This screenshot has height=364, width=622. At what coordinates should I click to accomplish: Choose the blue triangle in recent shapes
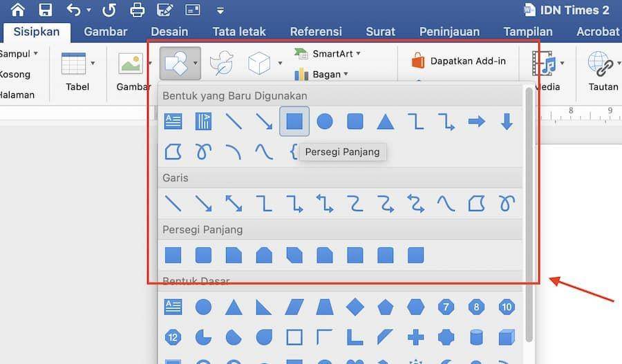385,122
